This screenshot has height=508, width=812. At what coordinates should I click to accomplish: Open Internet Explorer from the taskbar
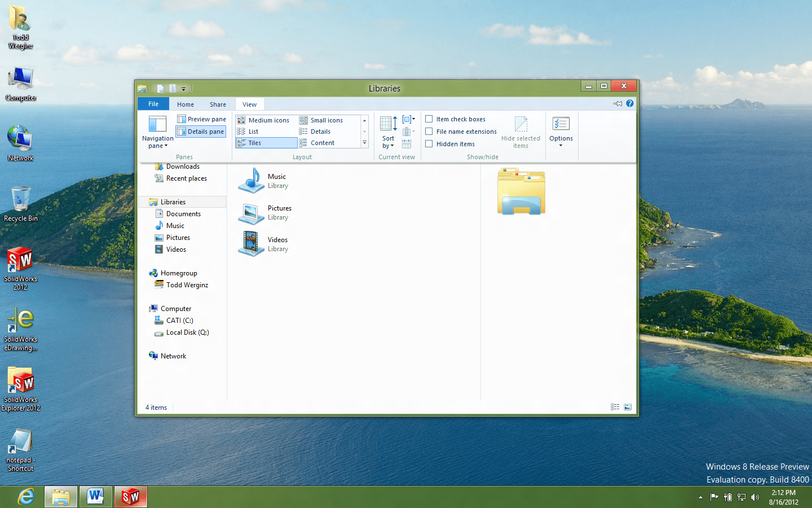[x=26, y=497]
